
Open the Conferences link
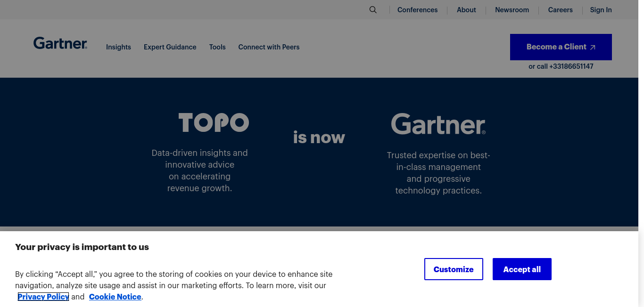417,10
